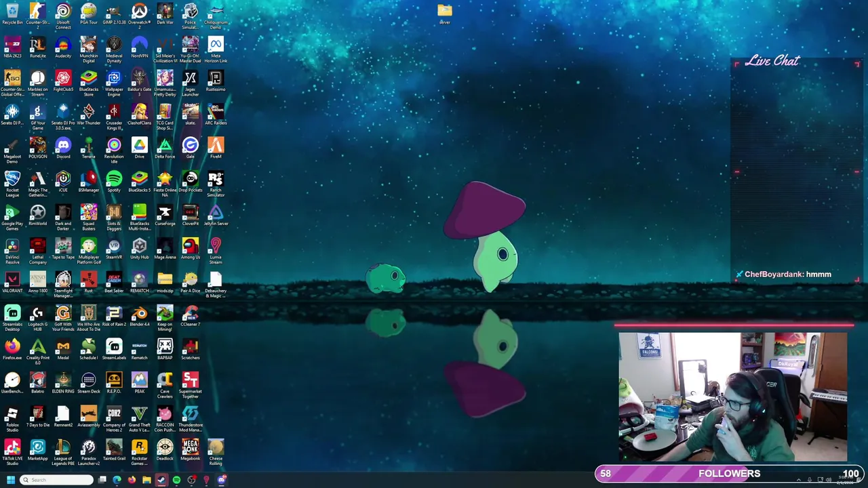Image resolution: width=868 pixels, height=488 pixels.
Task: Open Deadlock desktop shortcut
Action: click(x=165, y=450)
